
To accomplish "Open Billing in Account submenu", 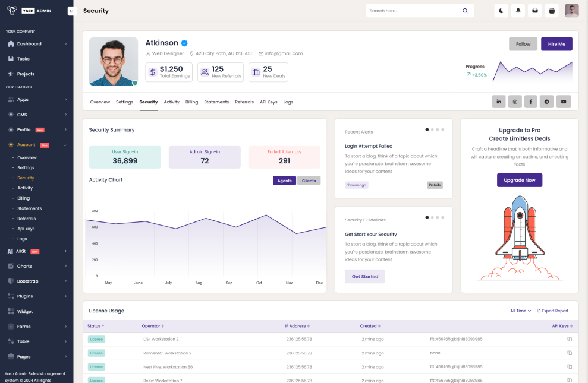I will [23, 198].
